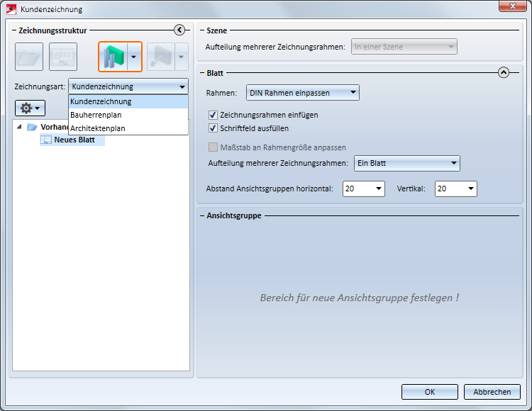Screen dimensions: 532x411
Task: Toggle Schriftfeld ausfüllen checkbox
Action: (x=213, y=128)
